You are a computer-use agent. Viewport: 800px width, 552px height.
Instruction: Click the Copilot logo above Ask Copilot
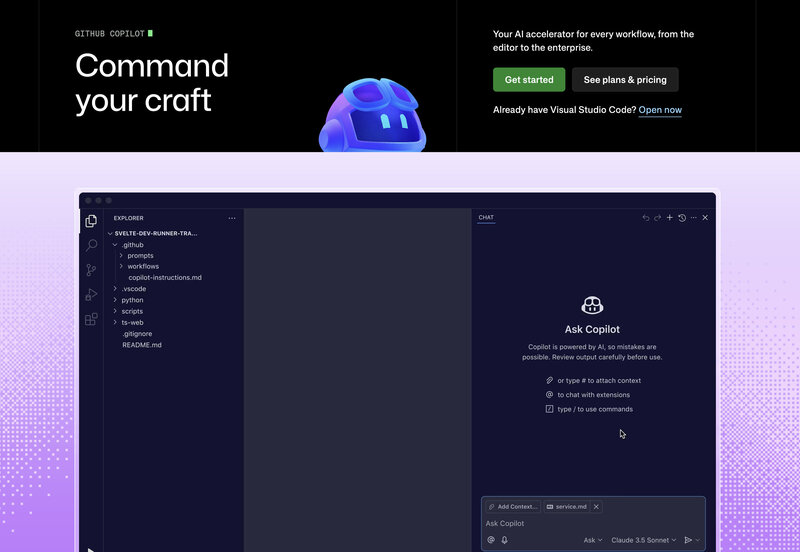click(x=592, y=306)
